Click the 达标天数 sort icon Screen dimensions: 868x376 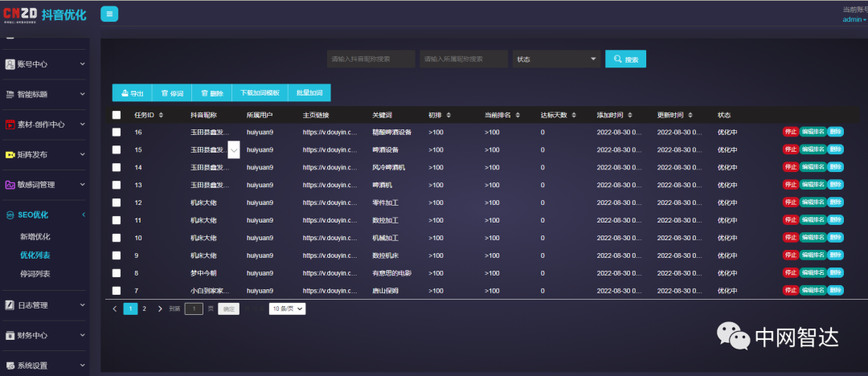[575, 115]
